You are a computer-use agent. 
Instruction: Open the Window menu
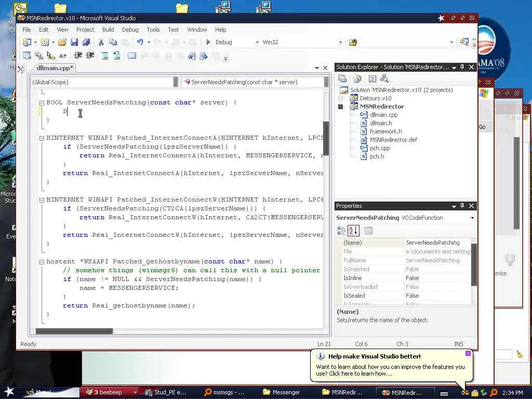click(197, 30)
